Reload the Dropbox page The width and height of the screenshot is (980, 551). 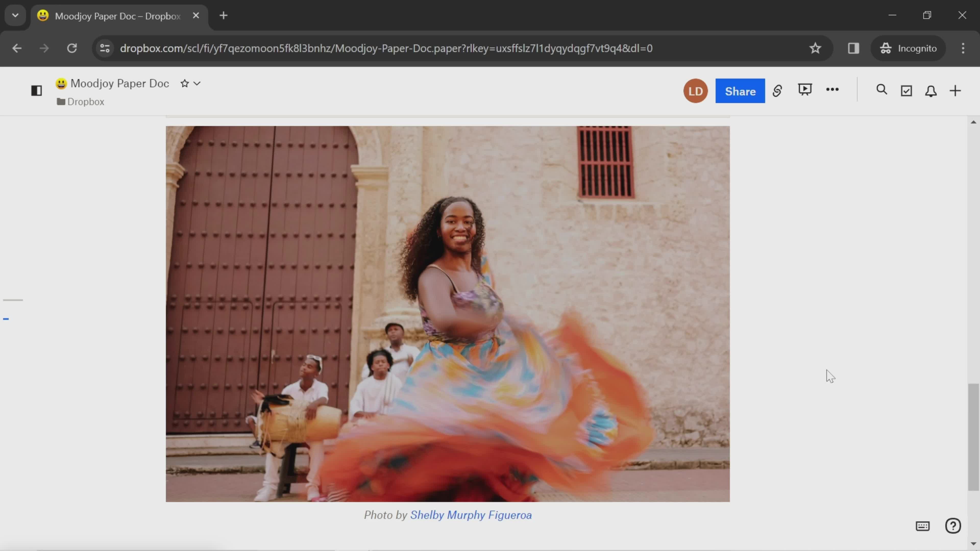(72, 48)
